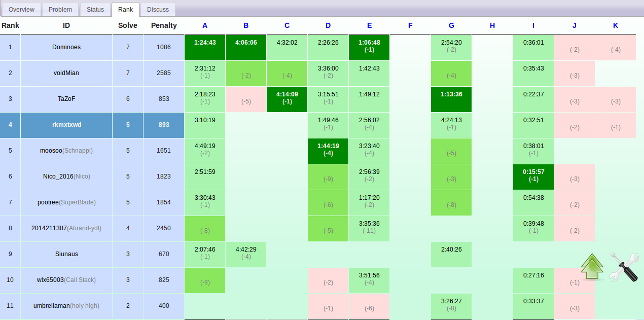The height and width of the screenshot is (320, 644).
Task: Open problem K column header link
Action: point(616,25)
